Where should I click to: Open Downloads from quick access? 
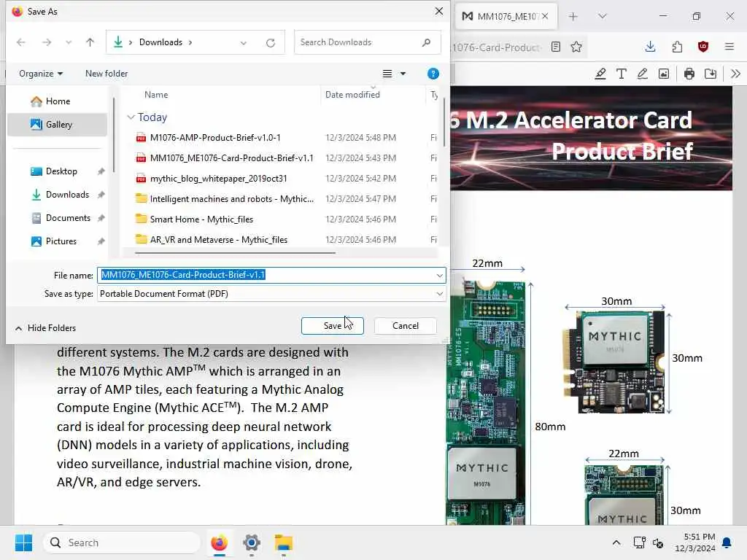66,194
